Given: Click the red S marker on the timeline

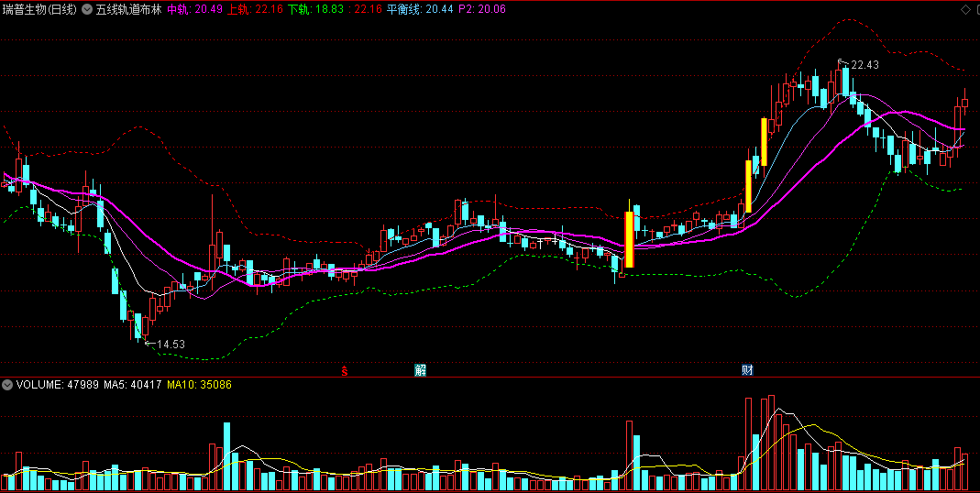Looking at the screenshot, I should tap(344, 370).
